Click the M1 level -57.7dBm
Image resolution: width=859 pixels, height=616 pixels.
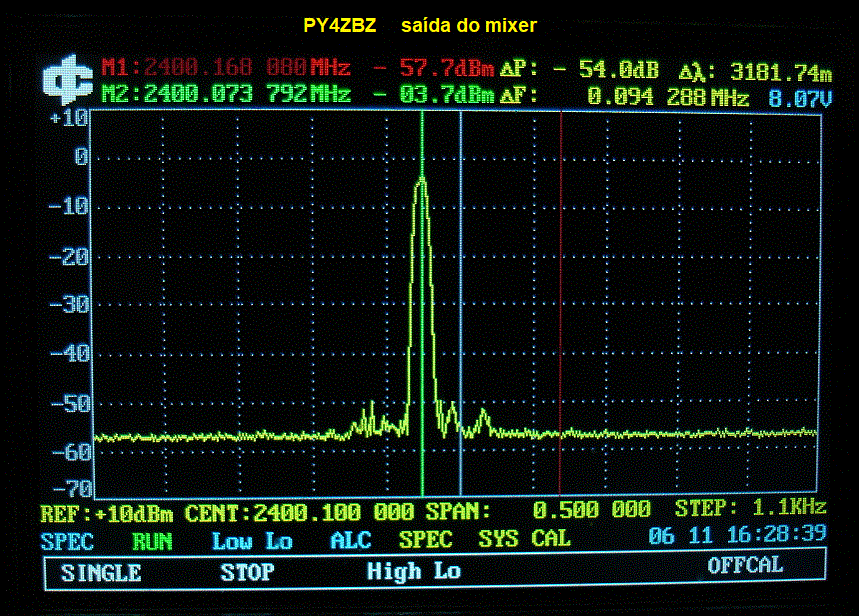(x=434, y=68)
